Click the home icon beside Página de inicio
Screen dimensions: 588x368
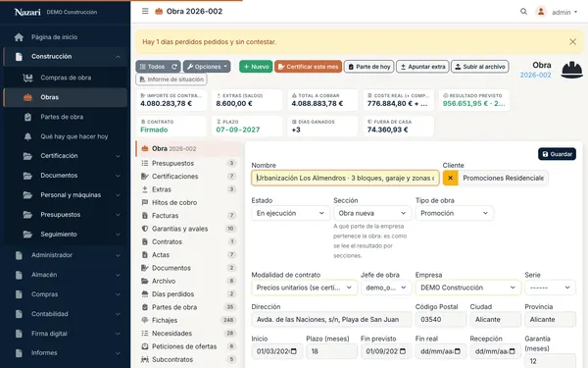click(x=19, y=37)
